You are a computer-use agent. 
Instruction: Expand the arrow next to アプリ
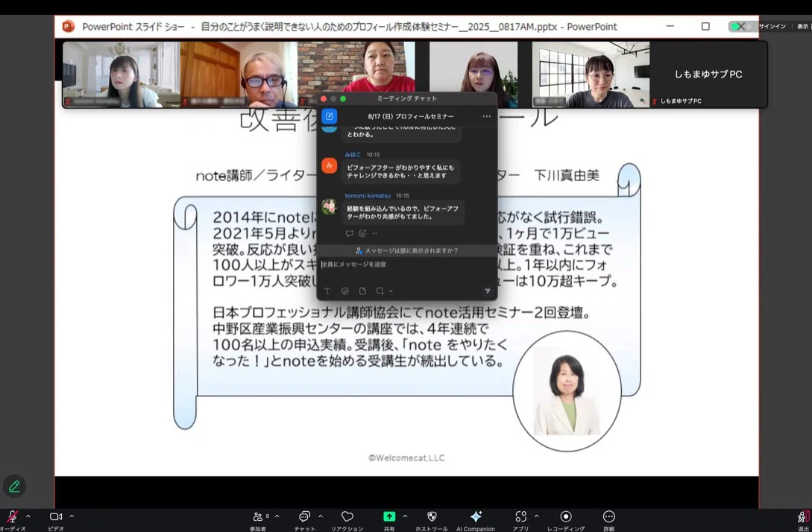pos(537,516)
